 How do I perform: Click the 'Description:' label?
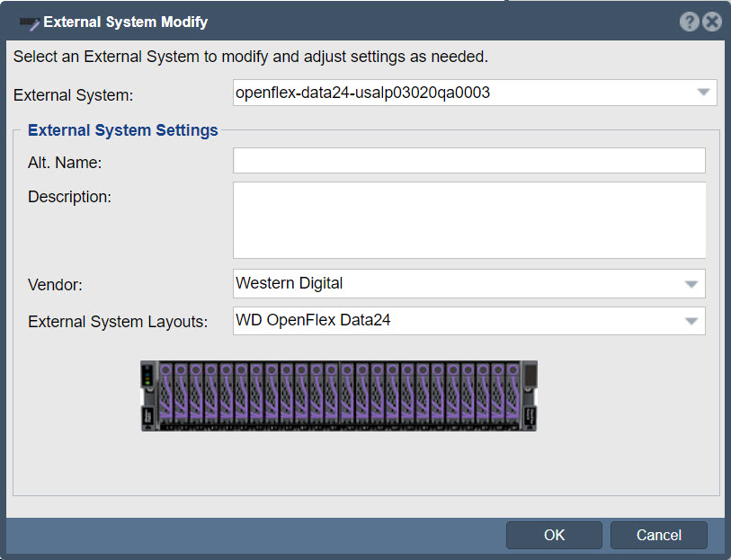tap(70, 197)
